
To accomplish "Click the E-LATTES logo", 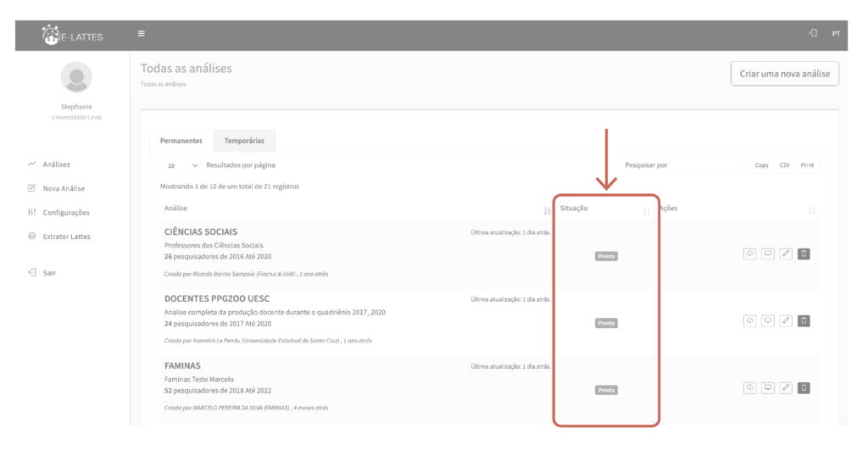I will (73, 35).
